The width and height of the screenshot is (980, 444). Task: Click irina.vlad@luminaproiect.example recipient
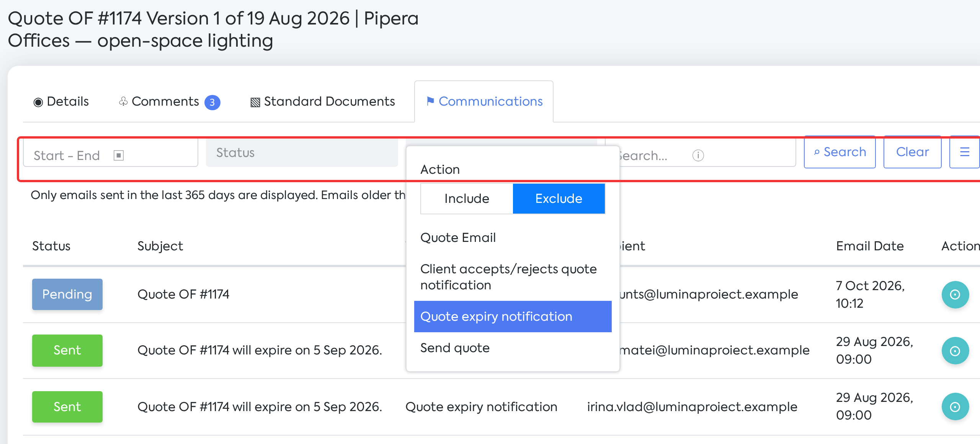click(x=692, y=406)
